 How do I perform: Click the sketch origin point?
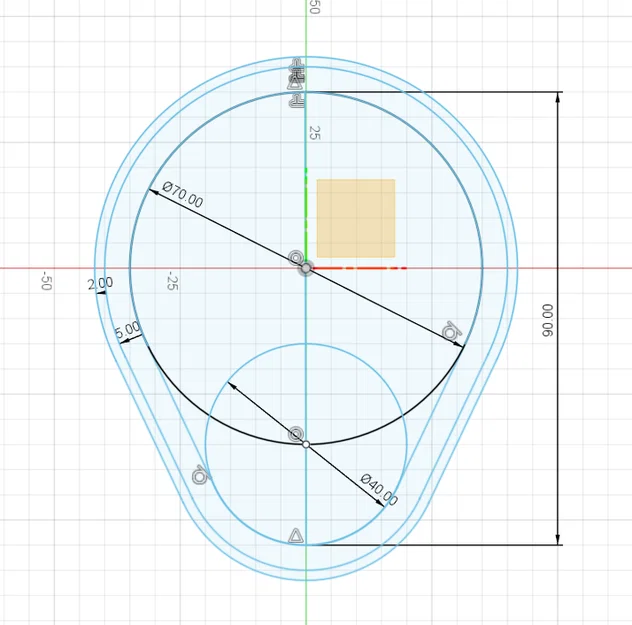pos(306,268)
